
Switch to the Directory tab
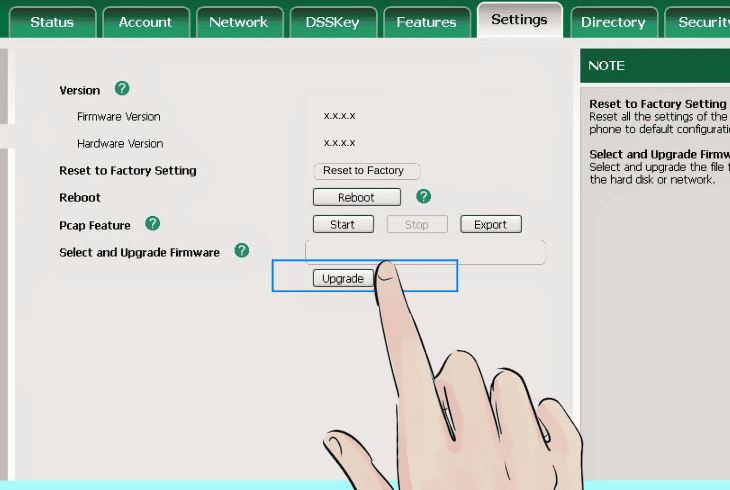pos(613,22)
